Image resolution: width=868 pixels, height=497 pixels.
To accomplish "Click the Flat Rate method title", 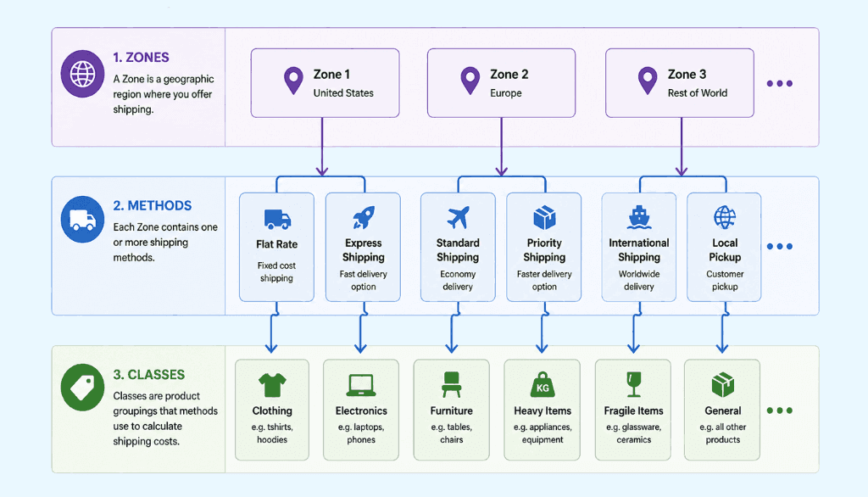I will tap(277, 244).
